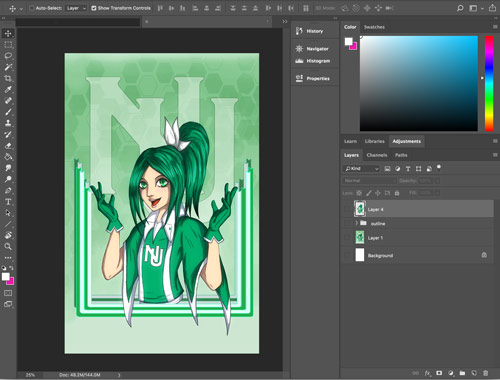
Task: Select the Dodge tool
Action: 8,179
